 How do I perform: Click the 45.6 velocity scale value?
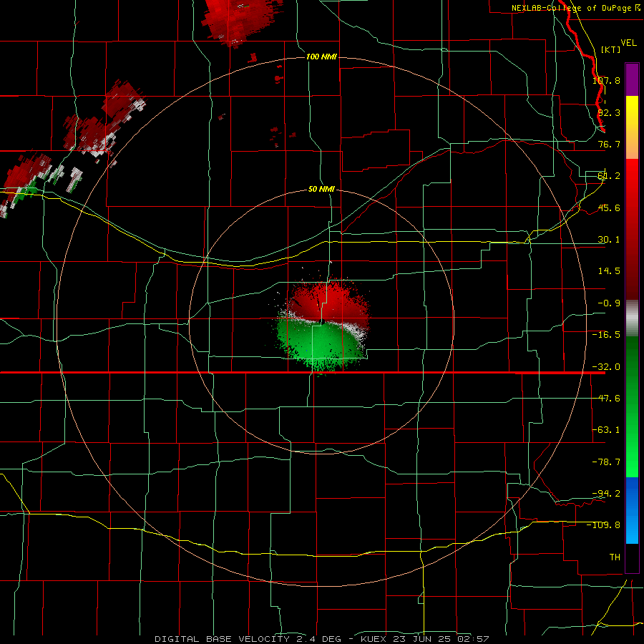pos(609,208)
